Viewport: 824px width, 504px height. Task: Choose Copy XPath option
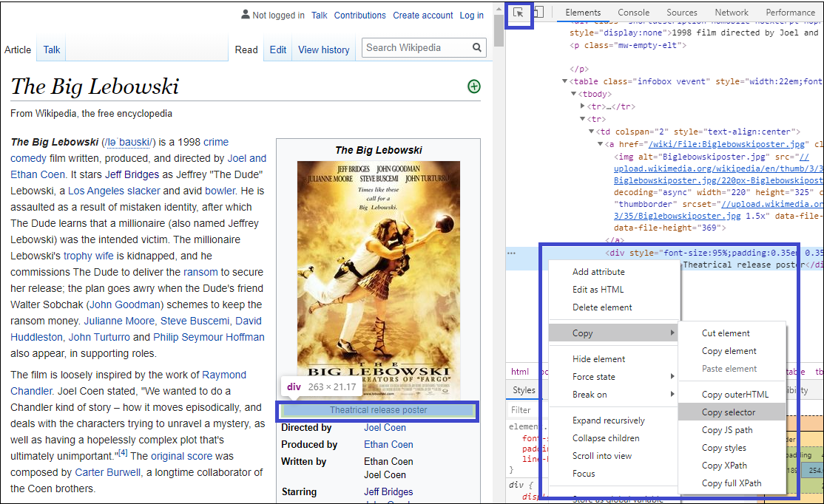pos(724,466)
